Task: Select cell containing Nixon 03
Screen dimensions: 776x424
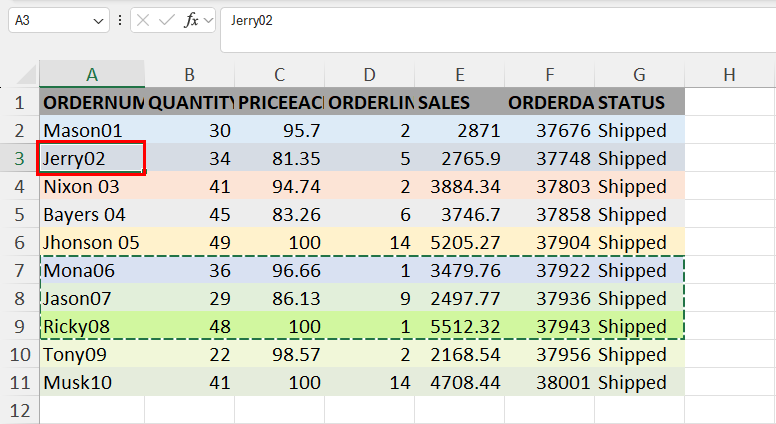Action: pos(92,186)
